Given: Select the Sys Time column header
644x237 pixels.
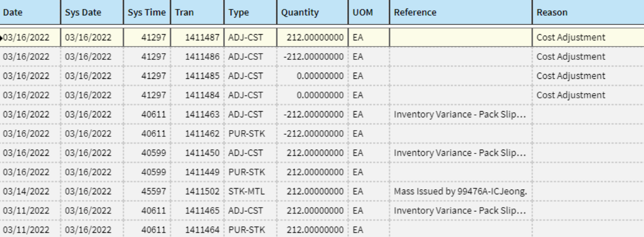Looking at the screenshot, I should pyautogui.click(x=147, y=12).
